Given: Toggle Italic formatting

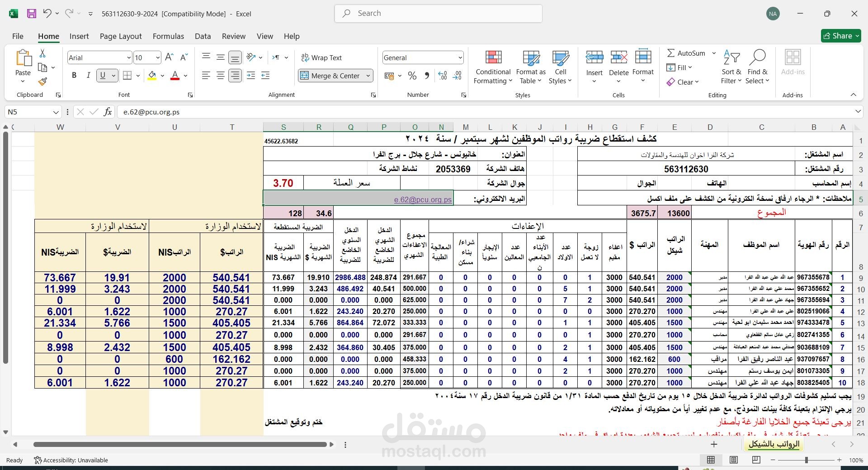Looking at the screenshot, I should click(88, 76).
